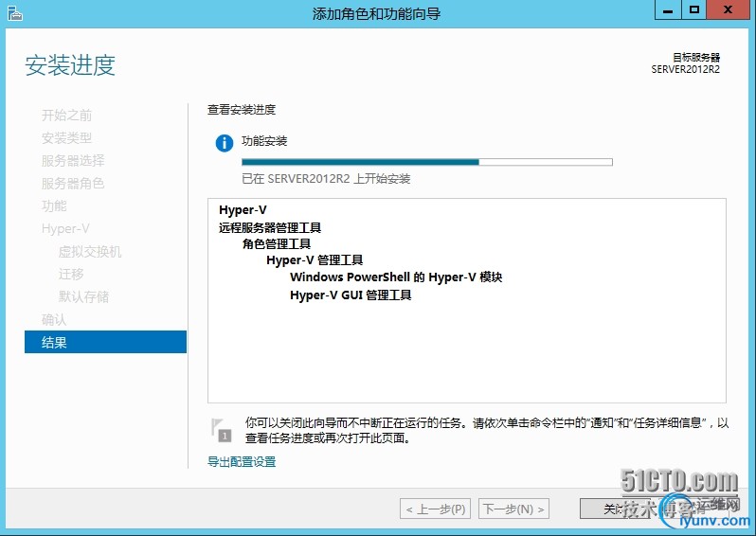Click the wizard icon in title bar
The height and width of the screenshot is (536, 756).
click(x=15, y=13)
